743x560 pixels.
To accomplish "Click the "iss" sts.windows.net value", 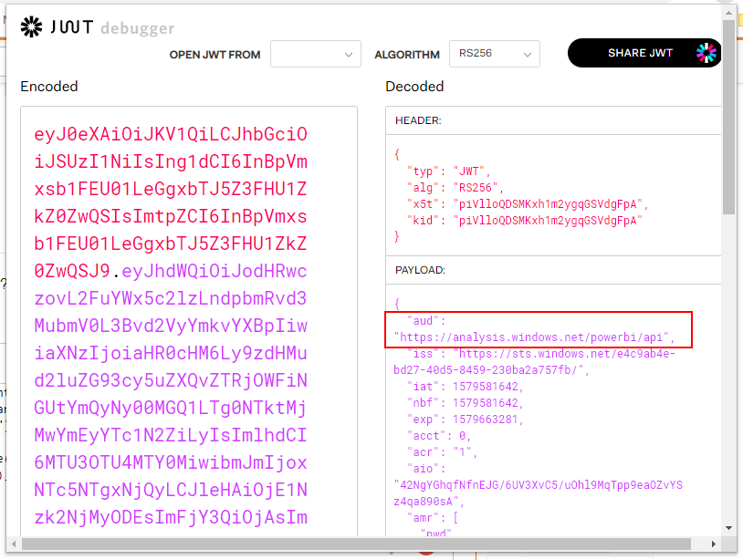I will click(x=535, y=362).
